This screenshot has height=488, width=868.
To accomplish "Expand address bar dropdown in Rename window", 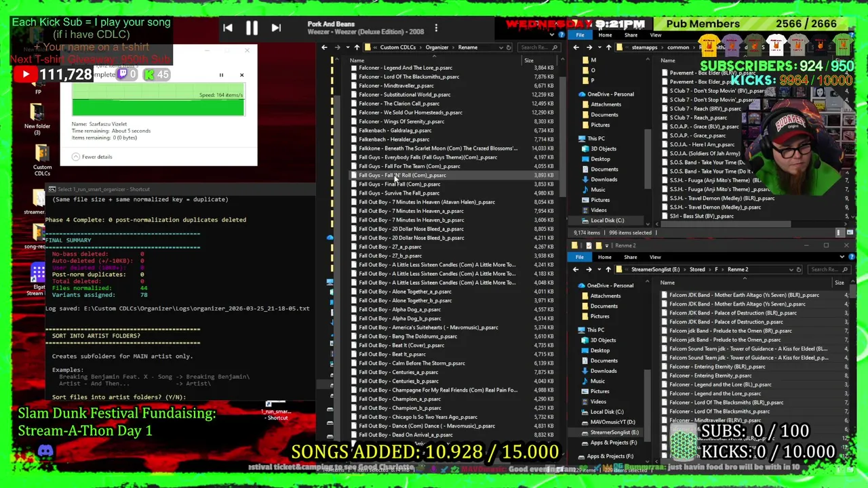I will (501, 47).
